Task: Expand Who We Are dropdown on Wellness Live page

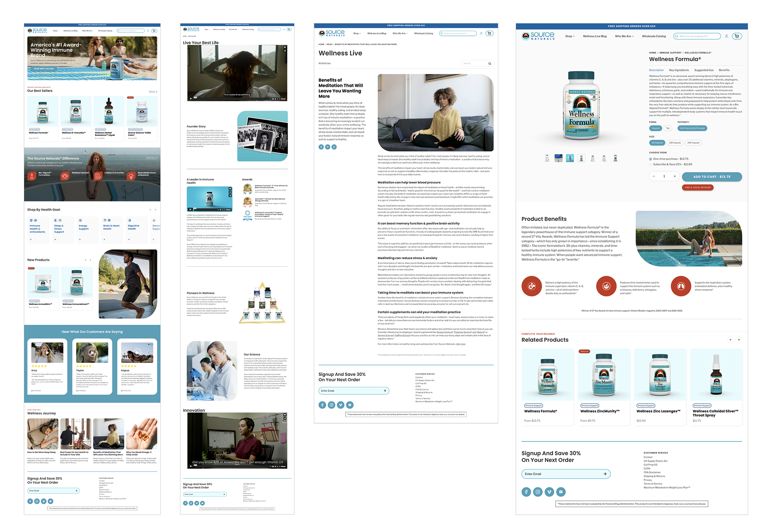Action: coord(400,33)
